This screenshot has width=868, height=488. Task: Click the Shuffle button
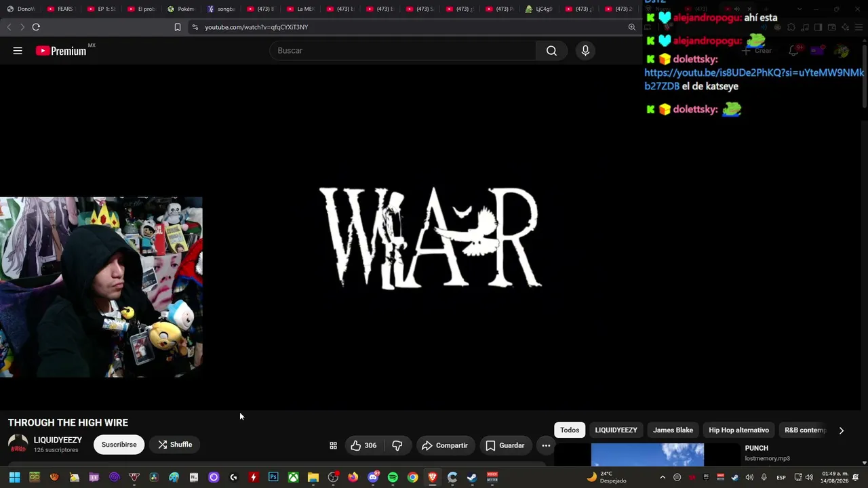click(175, 445)
